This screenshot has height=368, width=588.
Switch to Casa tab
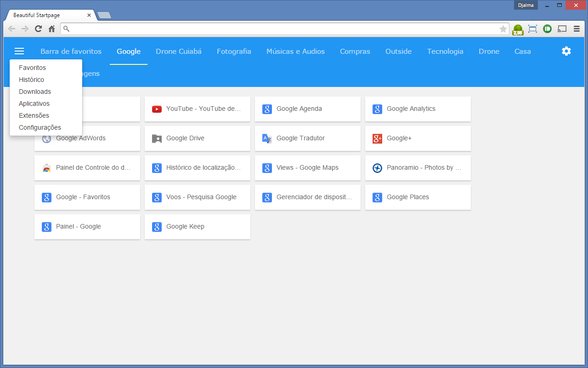coord(523,52)
